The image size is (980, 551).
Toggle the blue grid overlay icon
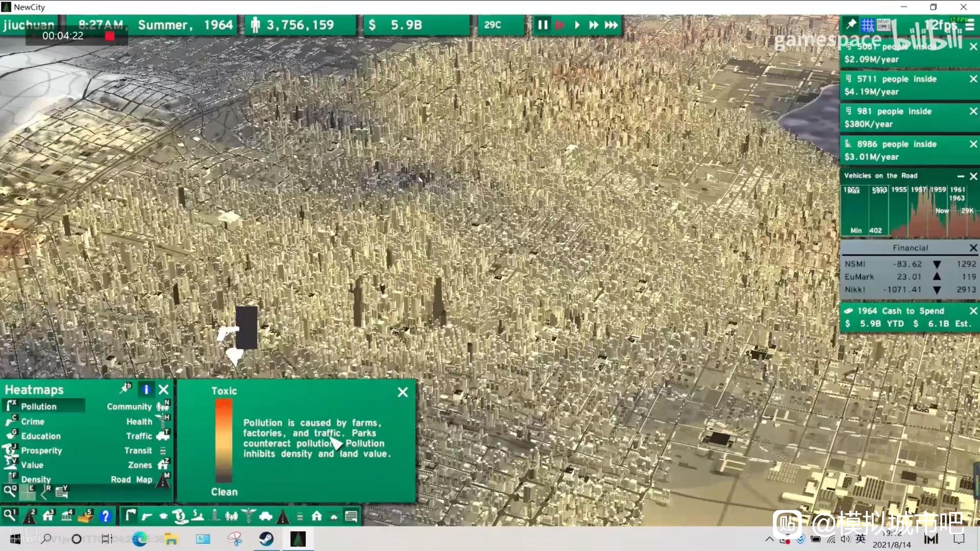pos(867,24)
